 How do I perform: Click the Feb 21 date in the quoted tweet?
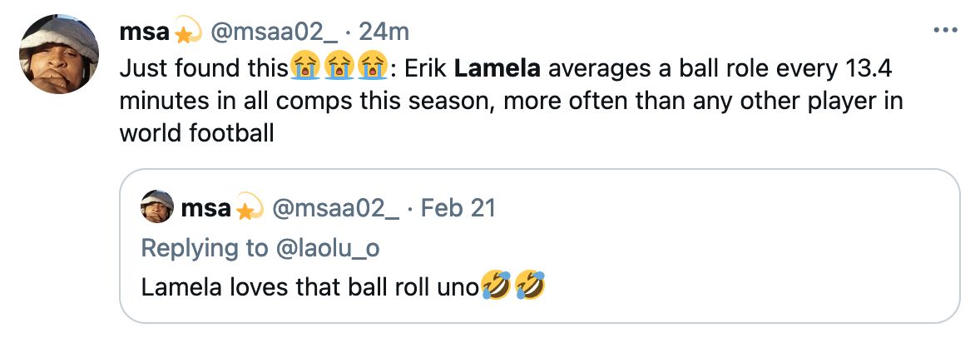pyautogui.click(x=458, y=207)
